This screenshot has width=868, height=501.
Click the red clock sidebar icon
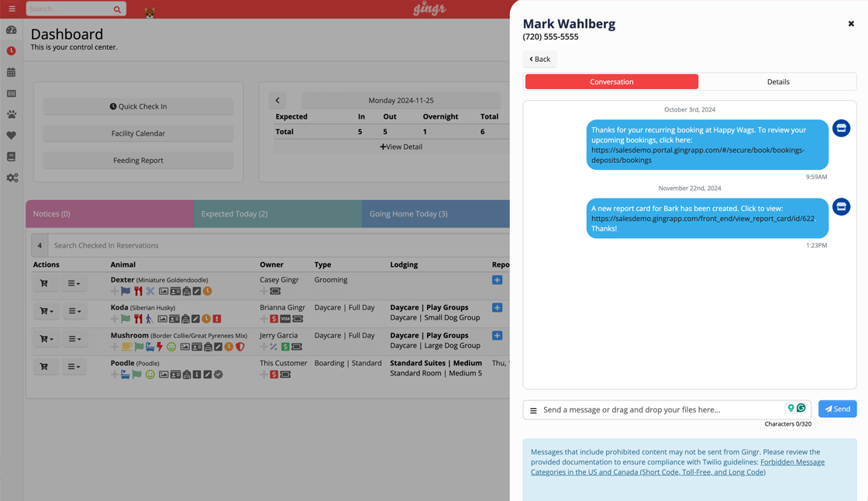pos(12,51)
